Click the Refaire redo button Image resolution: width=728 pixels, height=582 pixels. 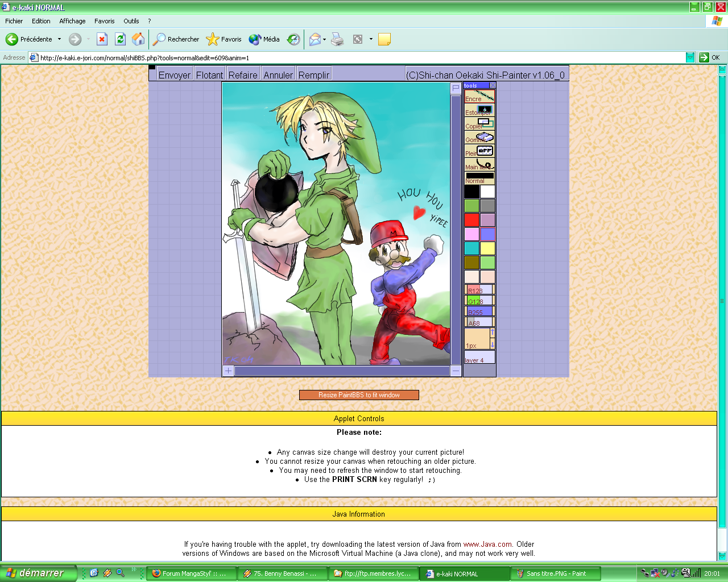click(x=243, y=74)
